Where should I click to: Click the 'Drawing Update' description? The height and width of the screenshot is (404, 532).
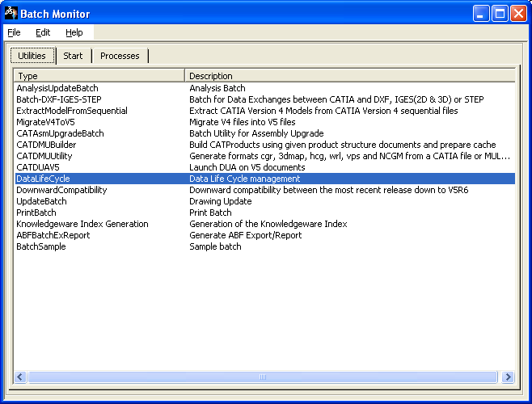pos(220,201)
